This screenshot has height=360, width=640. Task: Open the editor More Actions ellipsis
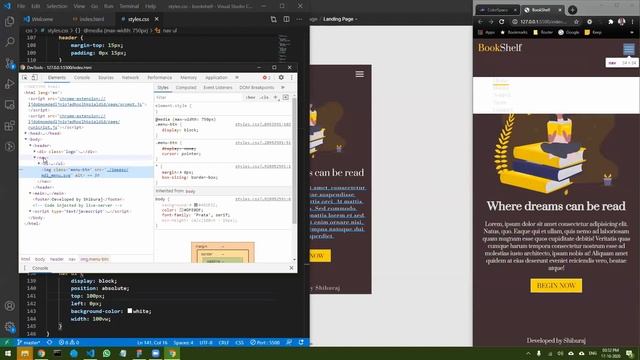coord(300,19)
